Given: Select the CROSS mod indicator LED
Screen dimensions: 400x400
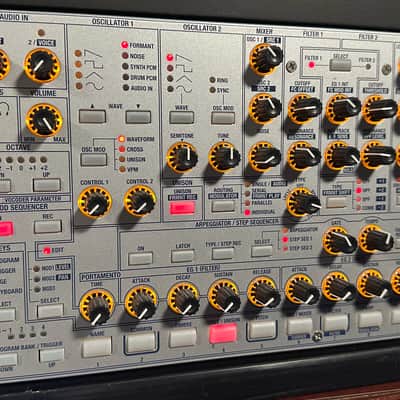Looking at the screenshot, I should (x=122, y=149).
